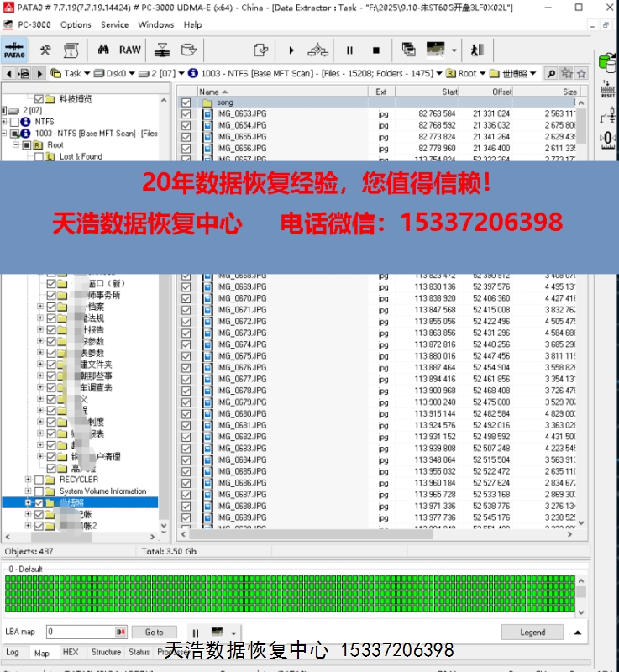Toggle checkbox for IMG_0653.JPG
This screenshot has height=672, width=619.
pos(186,113)
